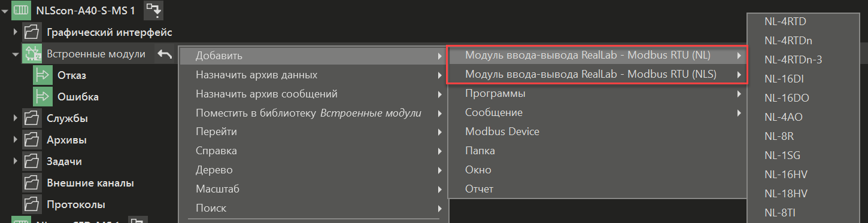This screenshot has height=223, width=868.
Task: Open the Перейти submenu
Action: (313, 132)
